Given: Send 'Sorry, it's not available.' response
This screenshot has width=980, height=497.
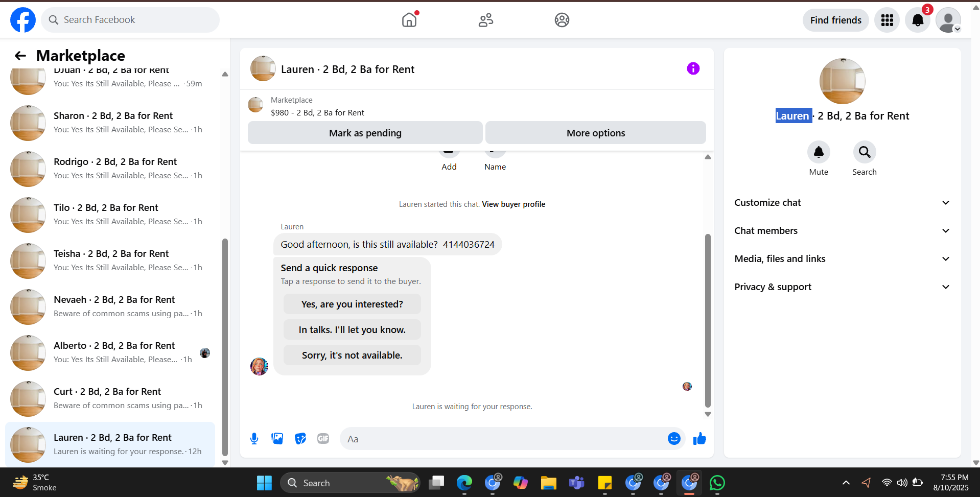Looking at the screenshot, I should coord(352,356).
